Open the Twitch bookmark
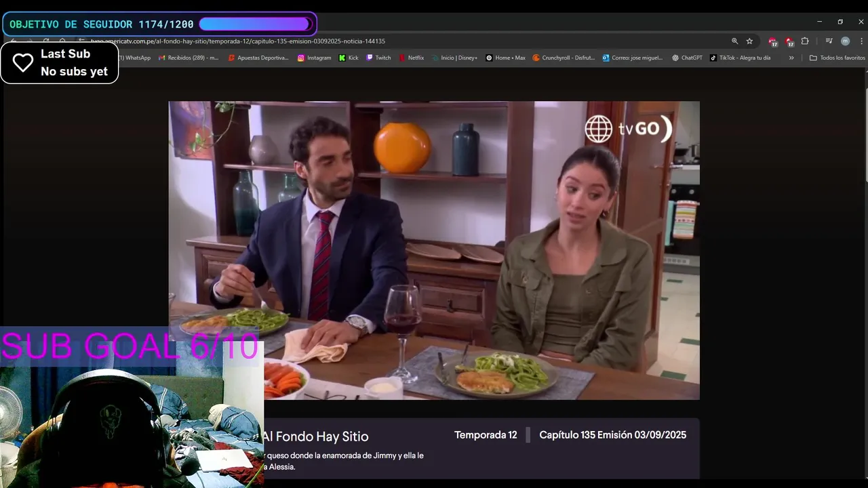868x488 pixels. tap(378, 58)
